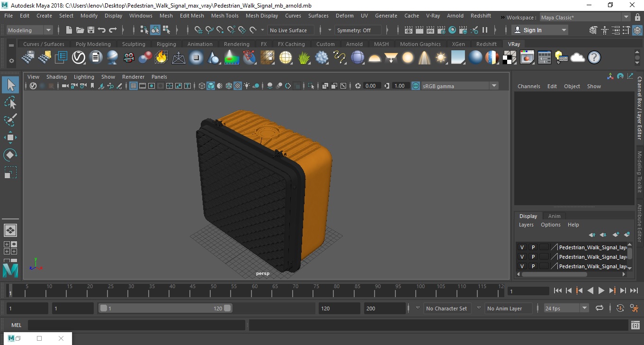Go to the start of playback range
Image resolution: width=644 pixels, height=345 pixels.
point(557,291)
